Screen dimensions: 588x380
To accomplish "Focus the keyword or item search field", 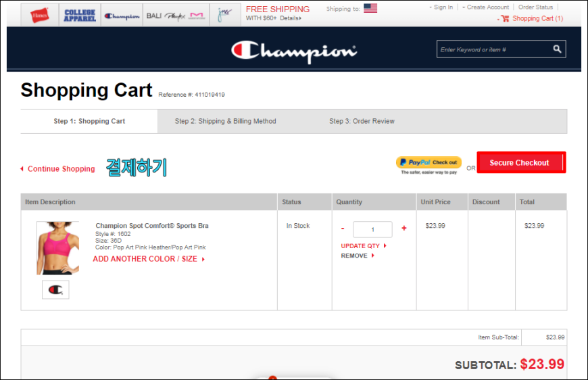I will [x=494, y=49].
